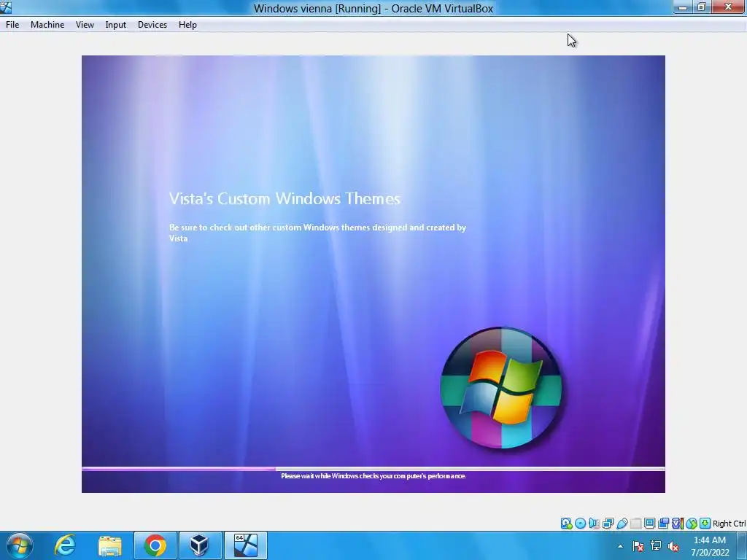Open VirtualBox Manager taskbar button
The width and height of the screenshot is (747, 560).
[x=200, y=545]
